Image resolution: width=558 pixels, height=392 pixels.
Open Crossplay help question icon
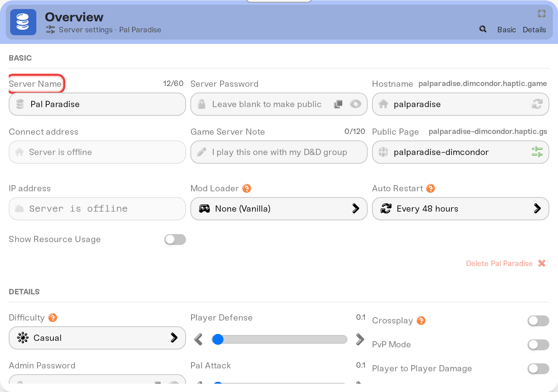[x=421, y=320]
